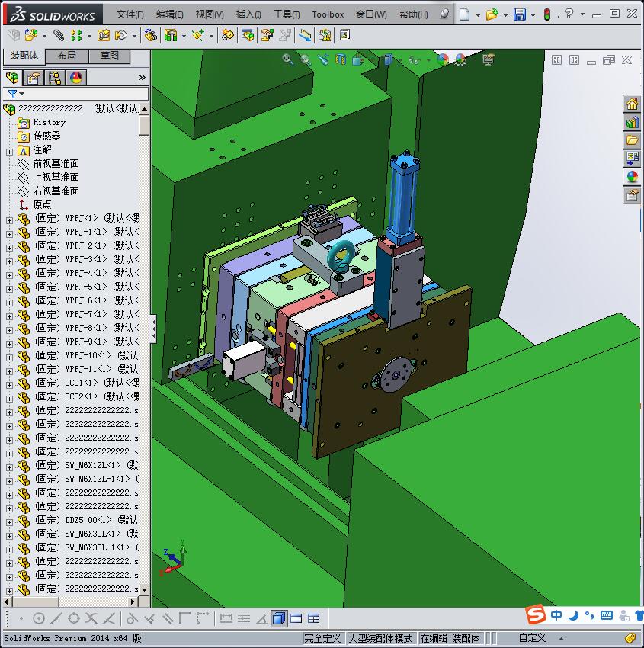Click the Move Component icon
The height and width of the screenshot is (648, 644).
[121, 36]
